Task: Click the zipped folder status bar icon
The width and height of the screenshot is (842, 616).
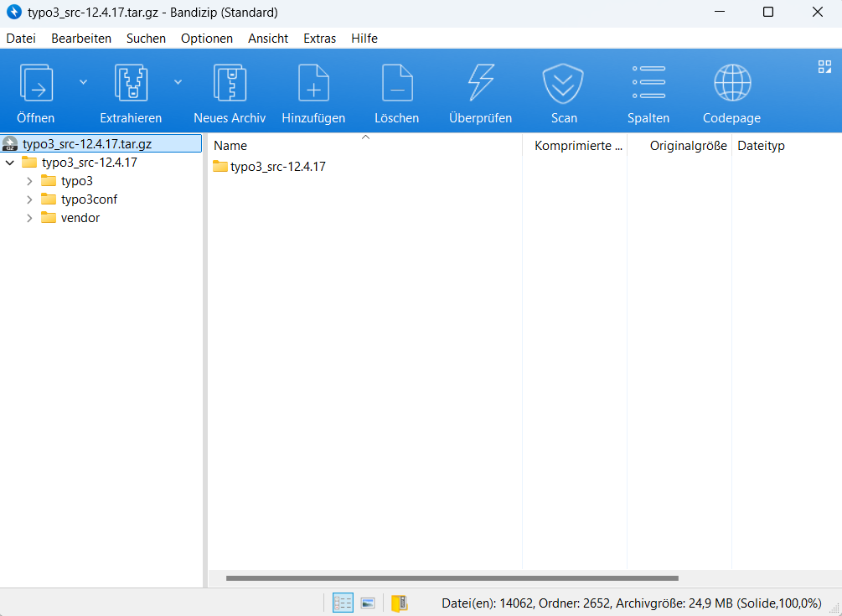Action: click(400, 603)
